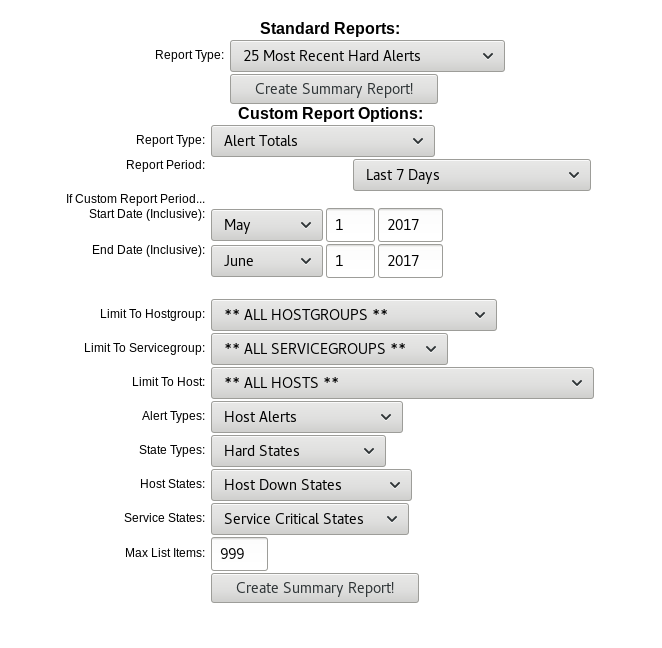
Task: Open the Limit To Servicegroup dropdown
Action: coord(329,349)
